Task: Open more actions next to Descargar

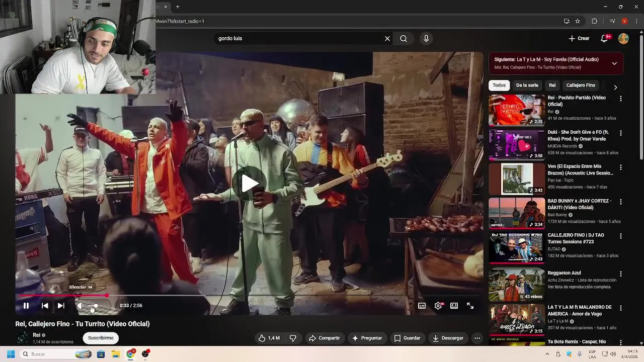Action: click(477, 338)
